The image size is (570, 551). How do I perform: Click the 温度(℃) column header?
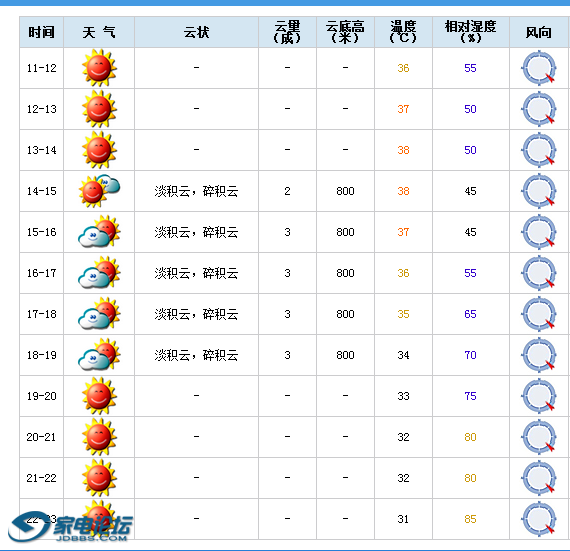pyautogui.click(x=403, y=32)
